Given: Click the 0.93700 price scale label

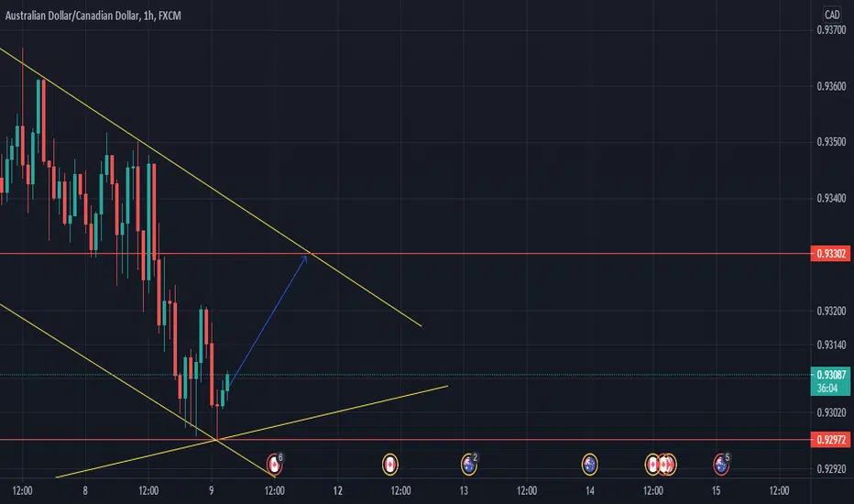Looking at the screenshot, I should [x=831, y=30].
